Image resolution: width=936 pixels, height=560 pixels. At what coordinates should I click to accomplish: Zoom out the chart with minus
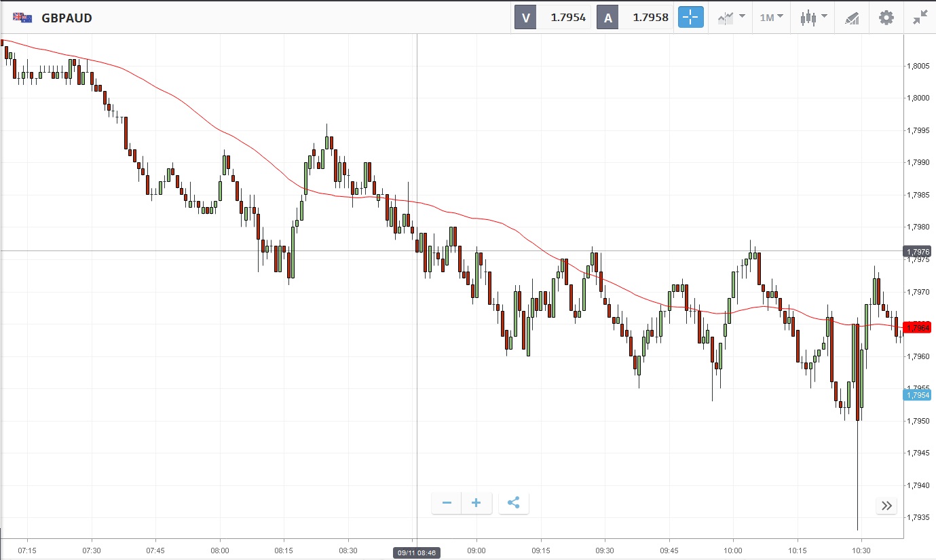click(447, 503)
